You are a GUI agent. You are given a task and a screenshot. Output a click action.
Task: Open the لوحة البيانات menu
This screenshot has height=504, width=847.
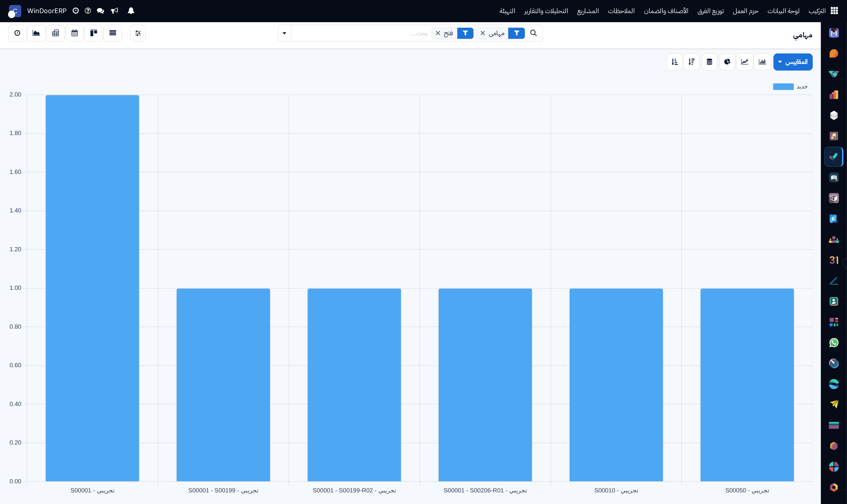pyautogui.click(x=783, y=11)
